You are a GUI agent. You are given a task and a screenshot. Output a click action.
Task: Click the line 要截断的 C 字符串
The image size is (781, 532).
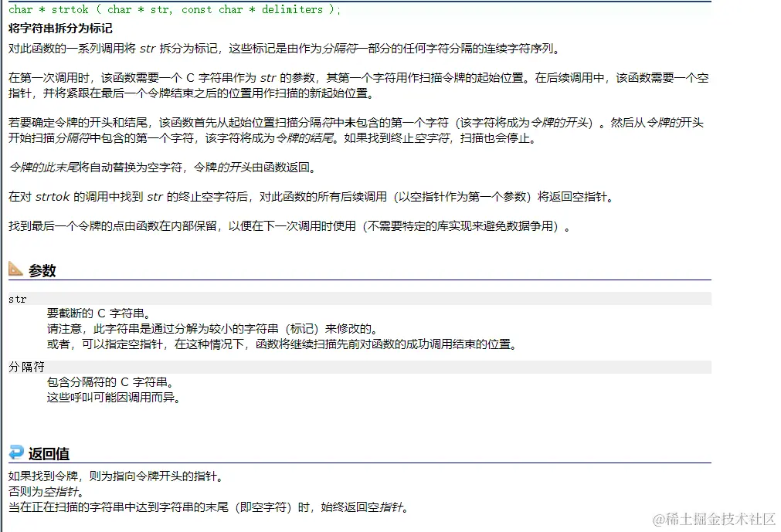[x=99, y=313]
